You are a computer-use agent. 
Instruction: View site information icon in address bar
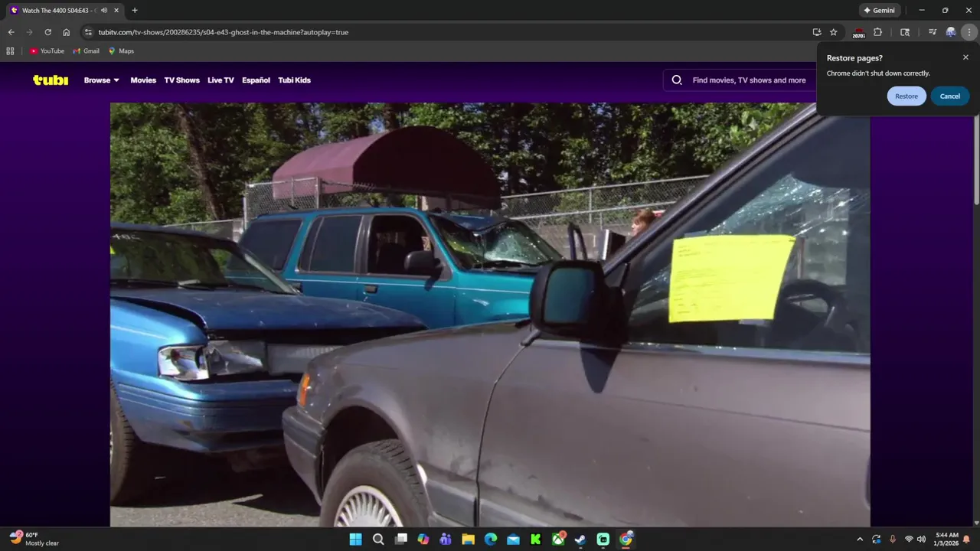(88, 32)
